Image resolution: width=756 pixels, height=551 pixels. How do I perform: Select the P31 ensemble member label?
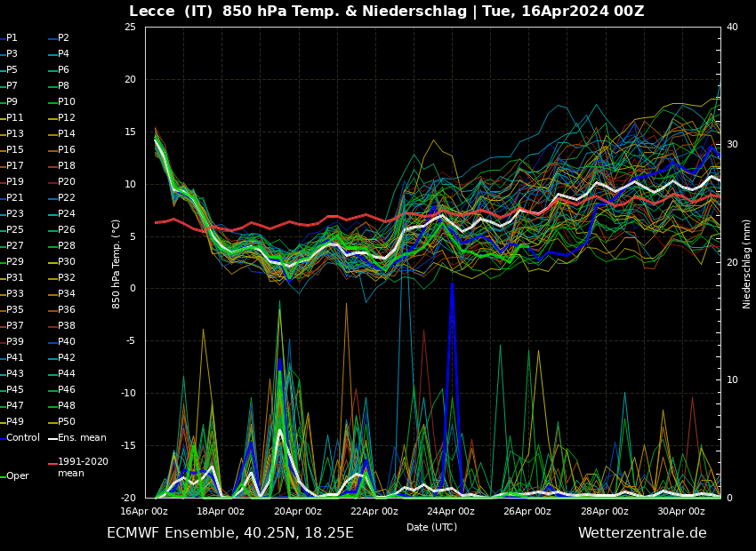click(12, 277)
